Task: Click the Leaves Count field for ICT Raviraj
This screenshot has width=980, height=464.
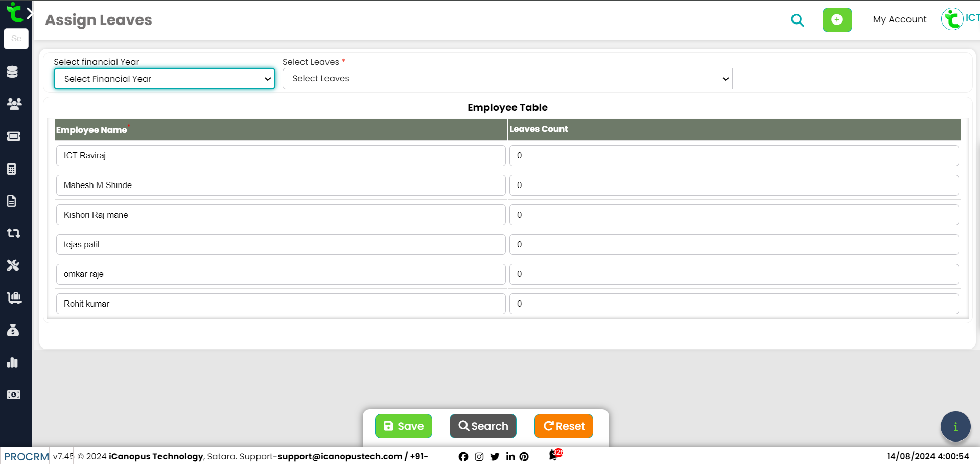Action: (x=733, y=156)
